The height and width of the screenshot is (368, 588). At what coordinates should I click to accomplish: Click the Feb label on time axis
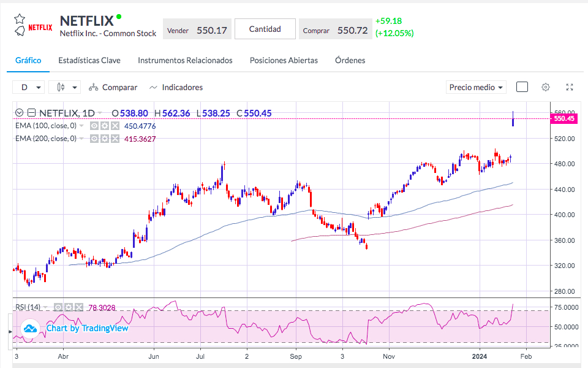(526, 356)
